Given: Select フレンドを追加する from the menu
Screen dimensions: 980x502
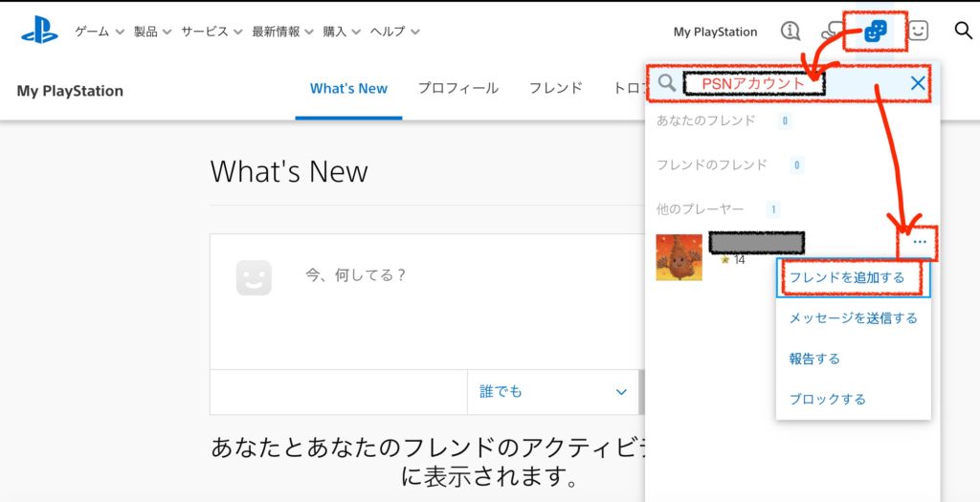Looking at the screenshot, I should pos(853,278).
